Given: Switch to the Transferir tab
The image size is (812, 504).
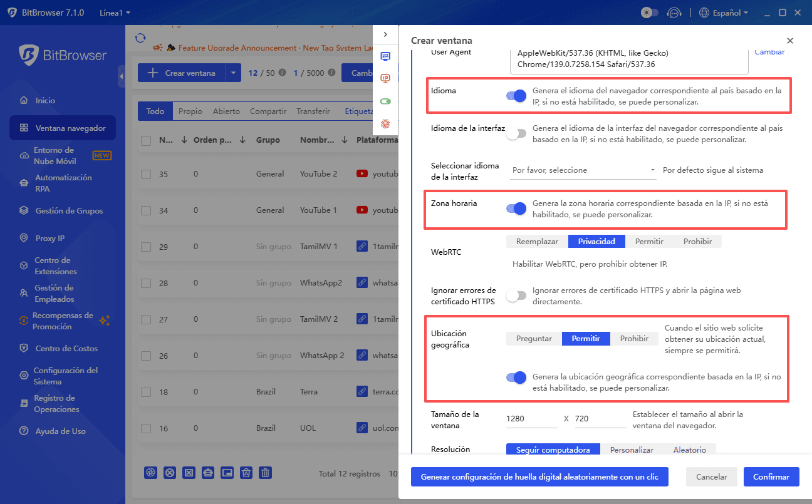Looking at the screenshot, I should (x=313, y=111).
